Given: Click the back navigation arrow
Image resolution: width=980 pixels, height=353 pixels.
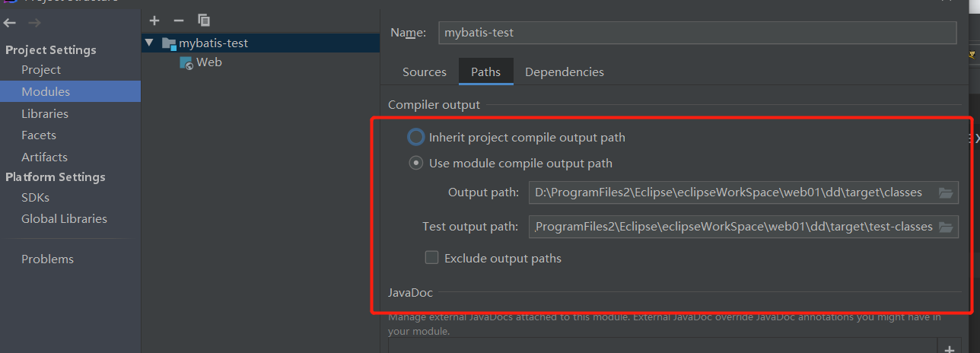Looking at the screenshot, I should pyautogui.click(x=10, y=22).
